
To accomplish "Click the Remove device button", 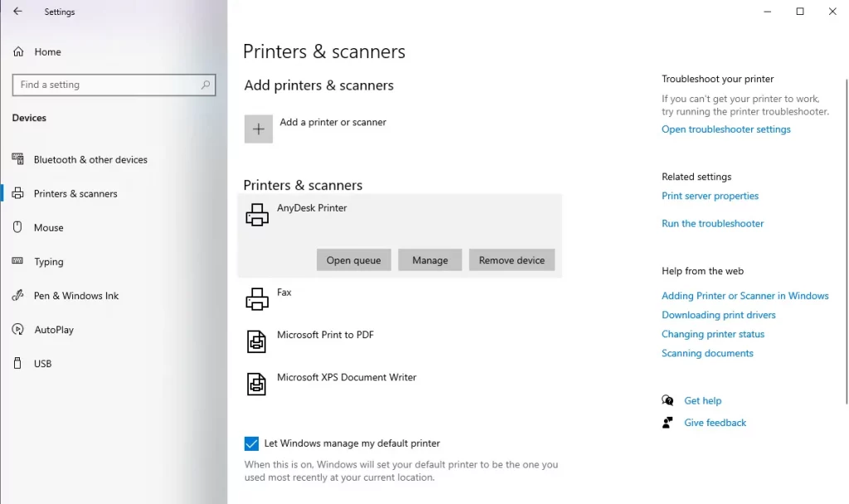I will [512, 260].
